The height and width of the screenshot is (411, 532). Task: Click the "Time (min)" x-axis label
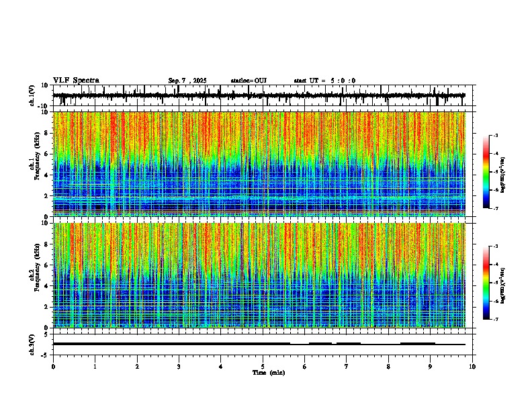(269, 373)
